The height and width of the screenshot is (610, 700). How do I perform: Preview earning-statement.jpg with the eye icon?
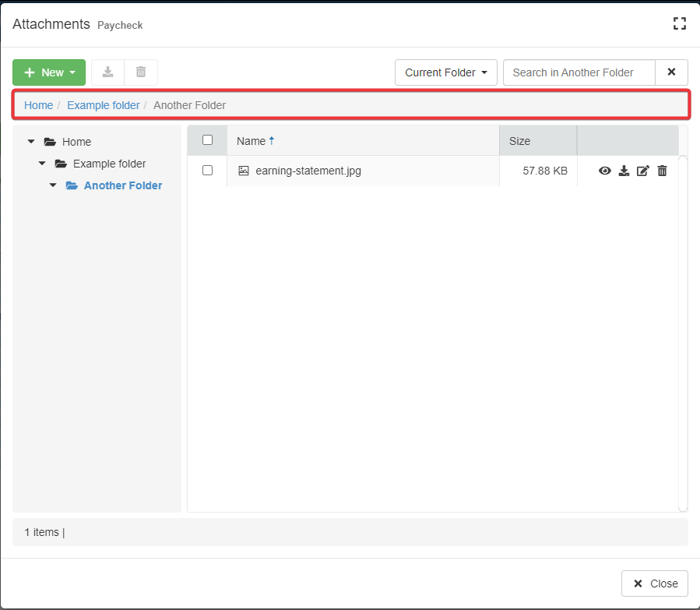604,171
